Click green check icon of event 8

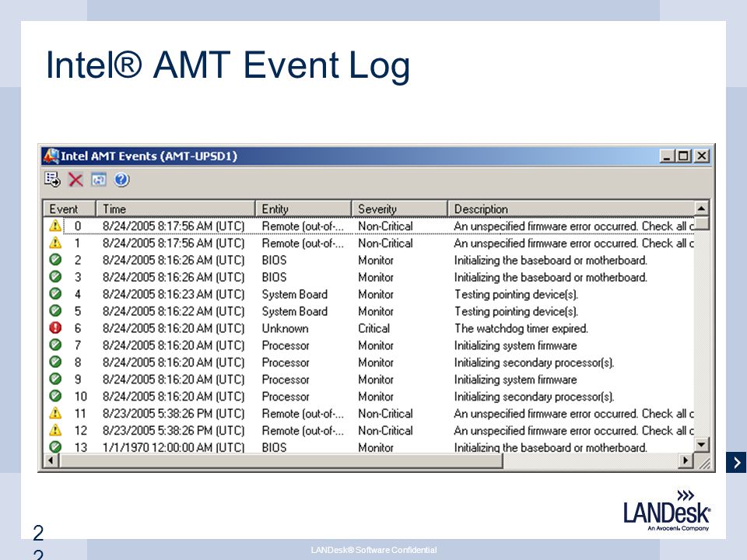[x=55, y=362]
